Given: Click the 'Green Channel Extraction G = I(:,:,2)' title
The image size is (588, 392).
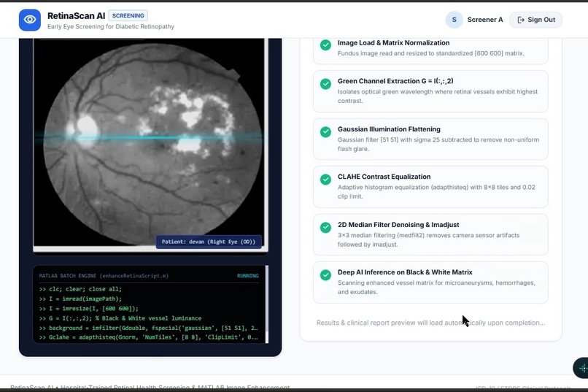Looking at the screenshot, I should click(x=395, y=81).
